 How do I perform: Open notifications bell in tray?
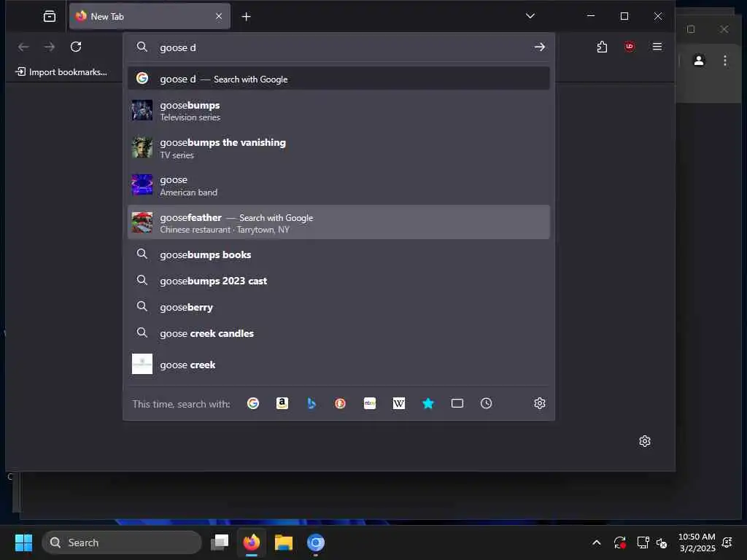[x=727, y=542]
